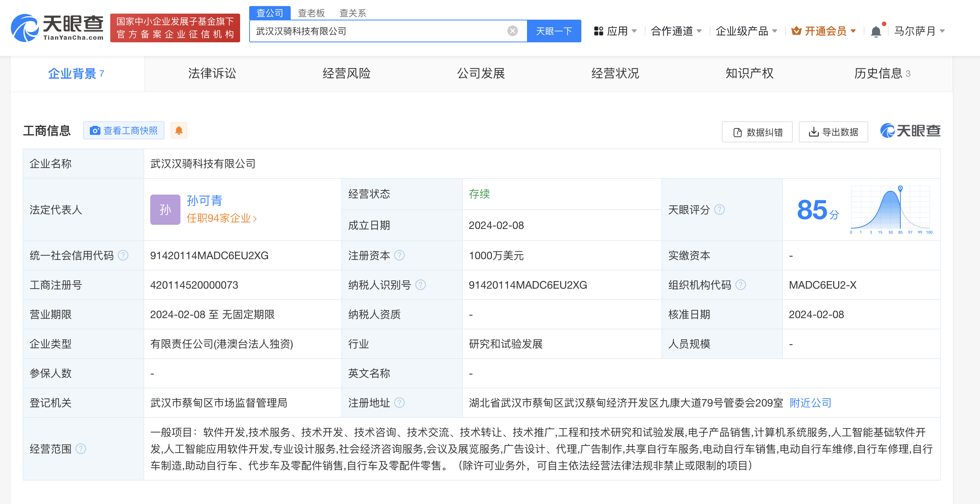
Task: Click help icon beside 经营范围
Action: 81,449
